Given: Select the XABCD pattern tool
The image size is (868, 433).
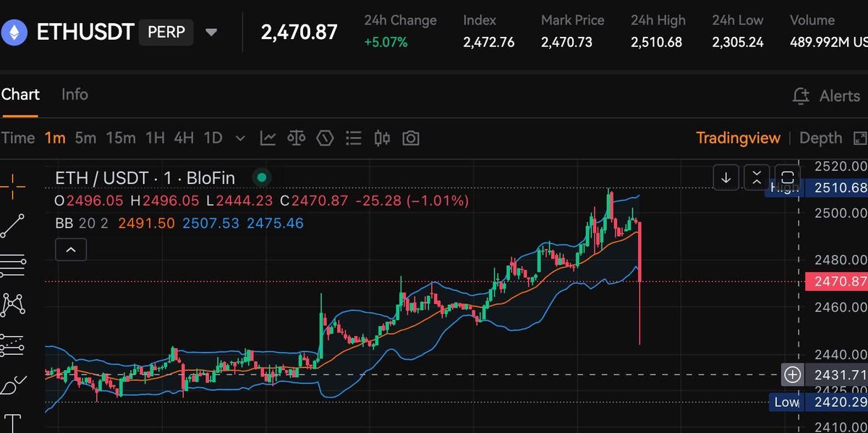Looking at the screenshot, I should pos(12,305).
